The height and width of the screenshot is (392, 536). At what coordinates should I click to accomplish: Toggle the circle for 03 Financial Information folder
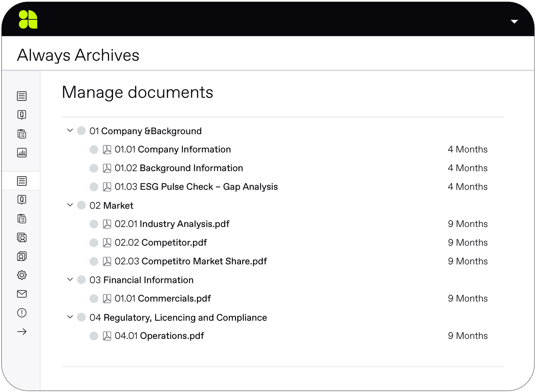pyautogui.click(x=81, y=280)
